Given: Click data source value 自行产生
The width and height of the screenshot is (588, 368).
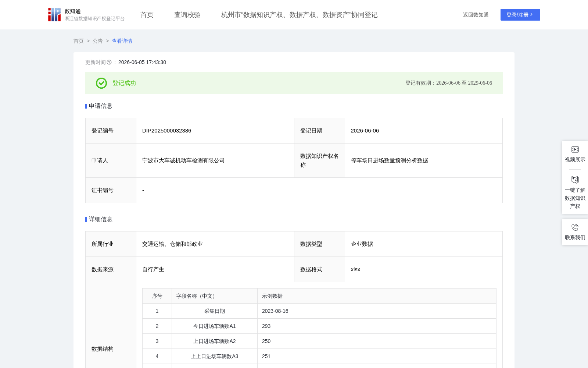Looking at the screenshot, I should click(153, 269).
